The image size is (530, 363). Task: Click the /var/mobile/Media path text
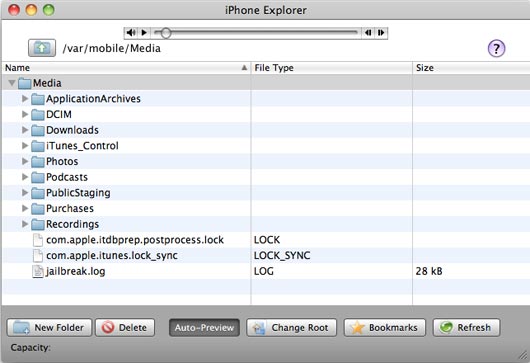(112, 48)
